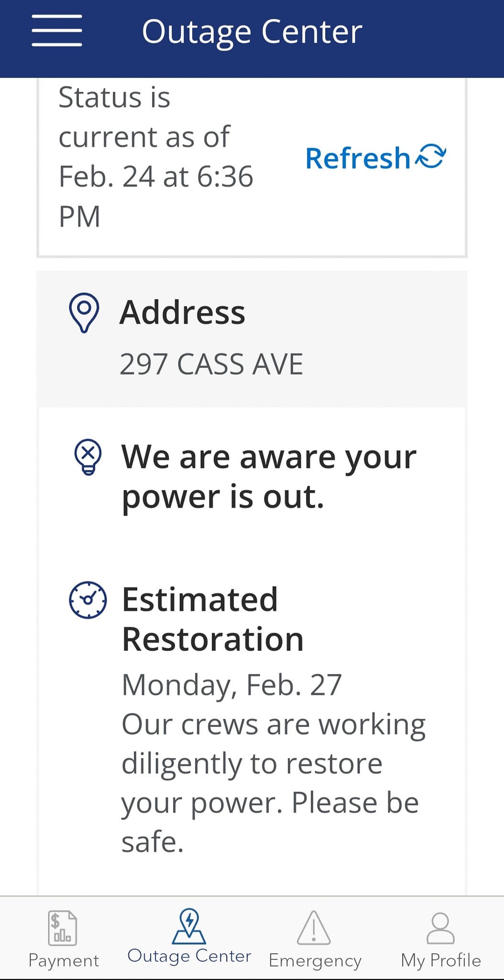Click the My Profile person icon

[x=440, y=928]
